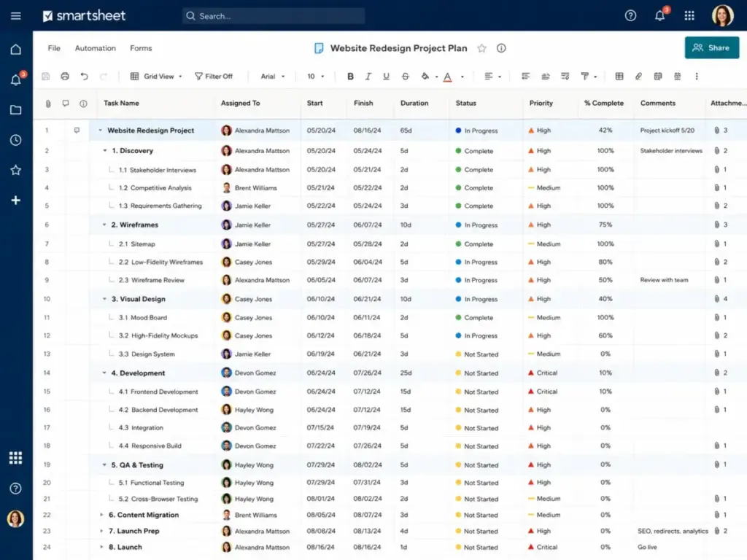The width and height of the screenshot is (747, 560).
Task: Select the 'Project kickoff 5/20' comment cell
Action: point(667,131)
